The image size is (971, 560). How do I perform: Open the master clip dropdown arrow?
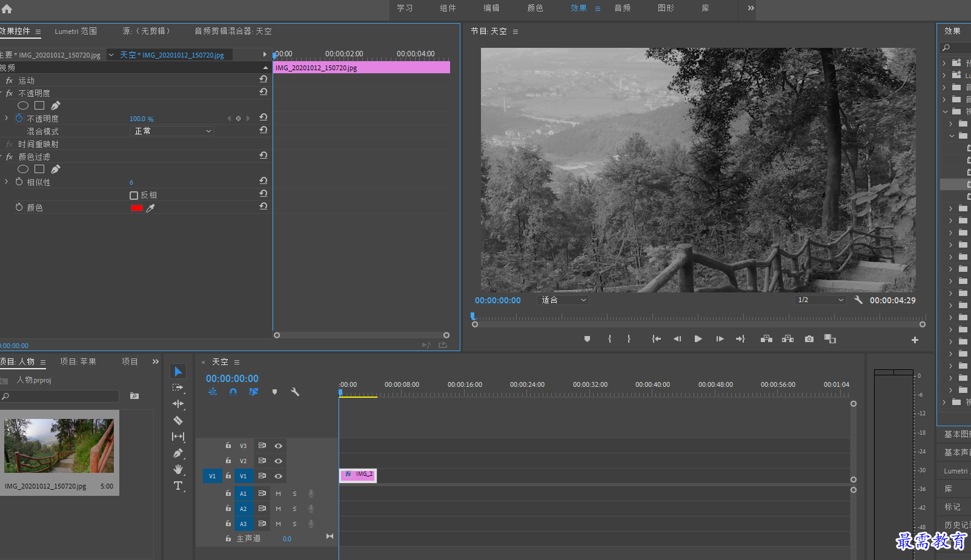(111, 55)
